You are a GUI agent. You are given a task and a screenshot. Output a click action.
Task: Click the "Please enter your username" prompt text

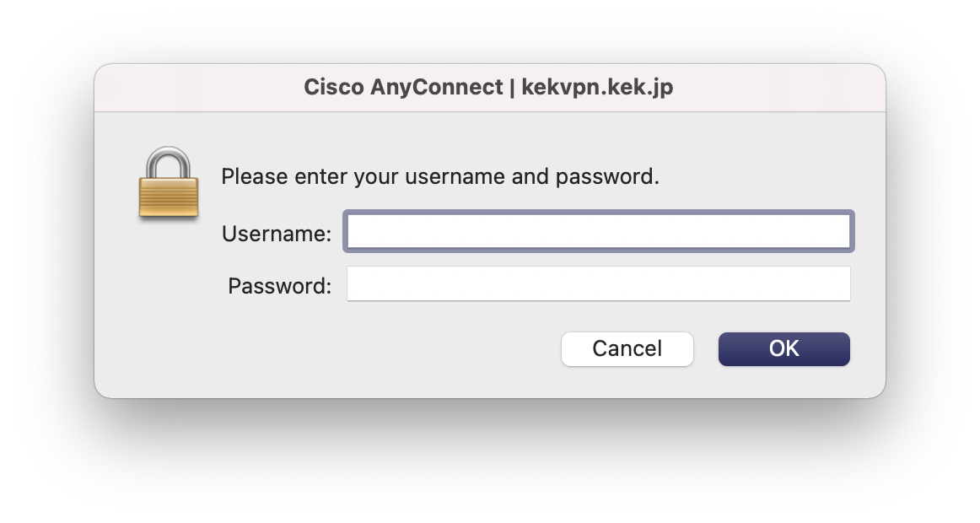439,177
